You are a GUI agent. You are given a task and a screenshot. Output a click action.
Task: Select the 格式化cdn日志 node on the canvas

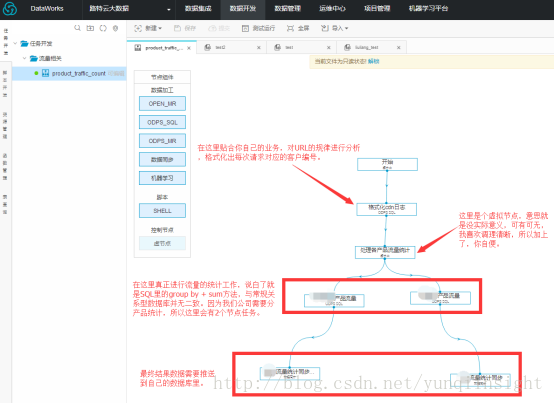(x=387, y=209)
